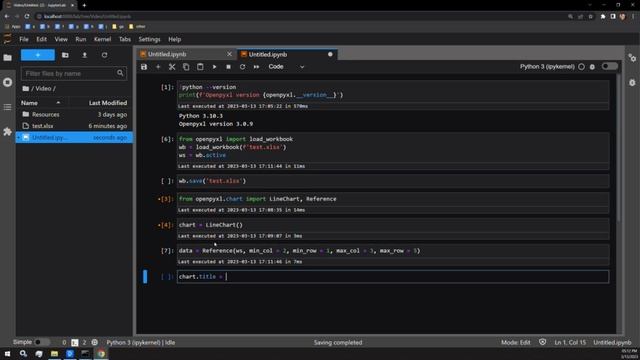Open the Tabs menu

pos(124,39)
